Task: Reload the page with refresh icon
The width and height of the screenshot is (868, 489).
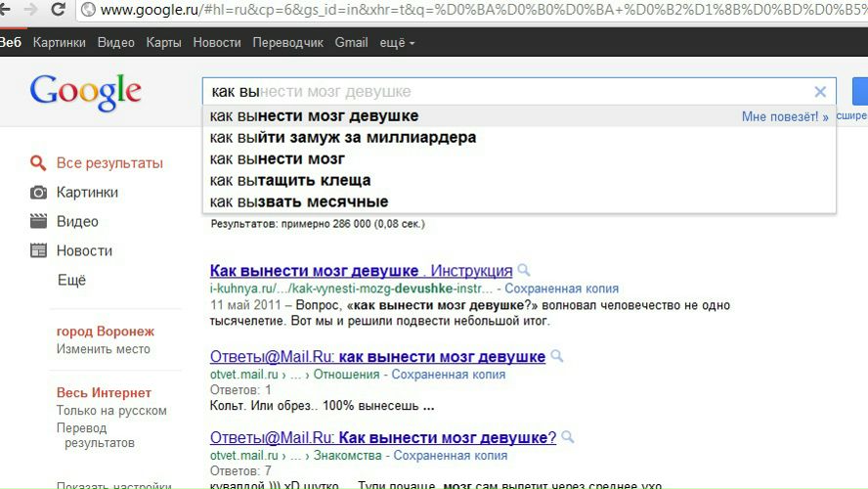Action: pos(59,10)
